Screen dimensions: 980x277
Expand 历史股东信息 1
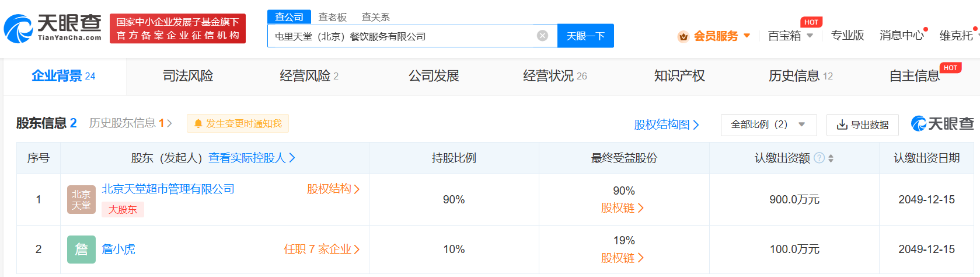(x=131, y=123)
